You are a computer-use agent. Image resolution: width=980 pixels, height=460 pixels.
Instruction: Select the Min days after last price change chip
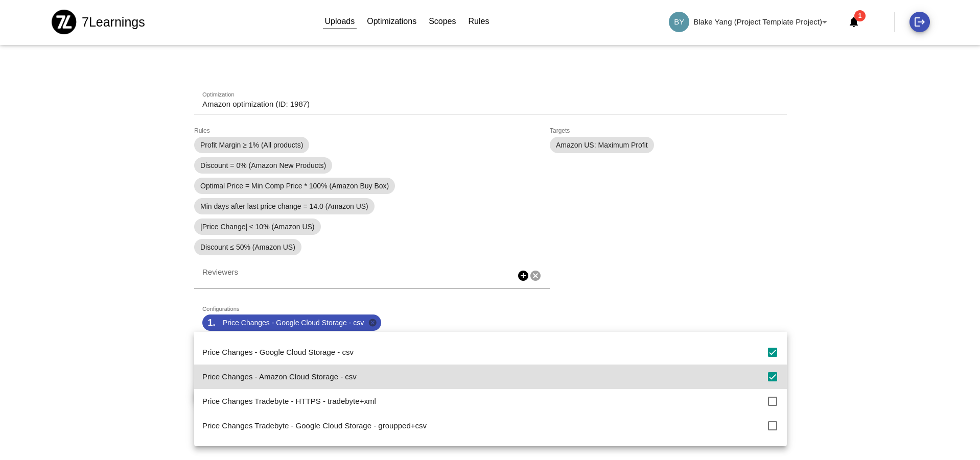(284, 206)
